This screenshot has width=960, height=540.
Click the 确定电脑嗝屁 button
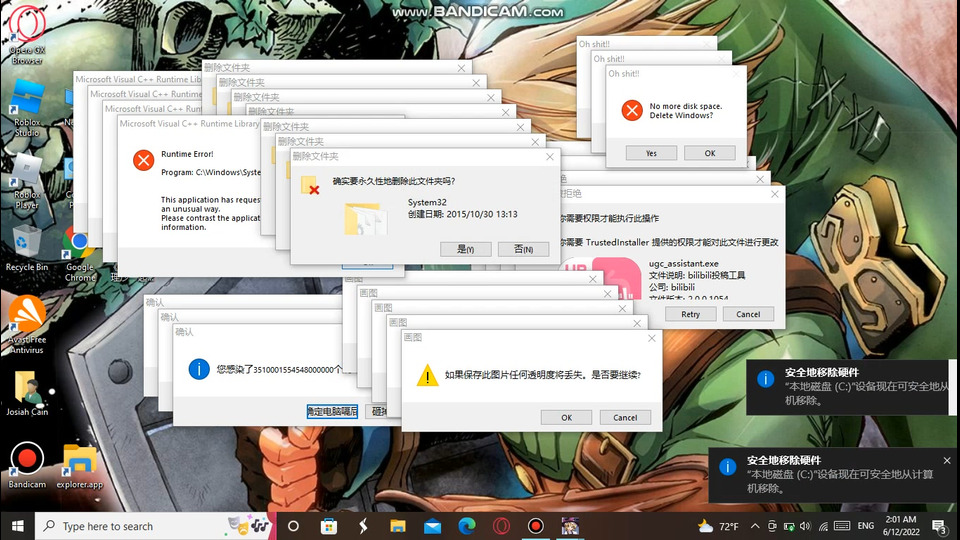pos(332,411)
